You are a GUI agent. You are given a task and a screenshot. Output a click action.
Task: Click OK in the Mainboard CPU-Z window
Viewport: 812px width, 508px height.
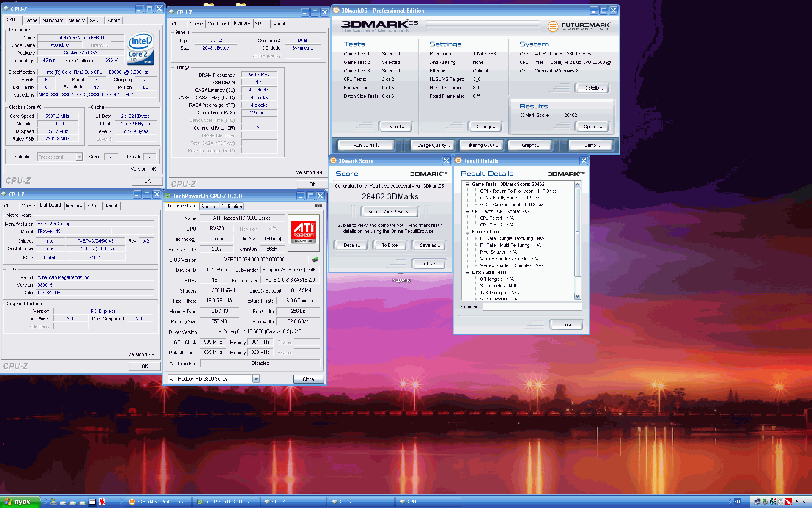[x=145, y=367]
